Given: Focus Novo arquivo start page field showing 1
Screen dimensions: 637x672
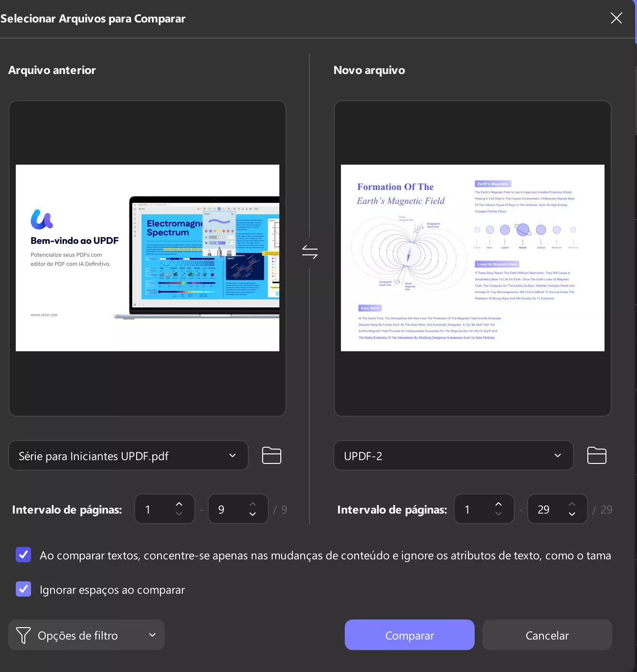Looking at the screenshot, I should 484,509.
